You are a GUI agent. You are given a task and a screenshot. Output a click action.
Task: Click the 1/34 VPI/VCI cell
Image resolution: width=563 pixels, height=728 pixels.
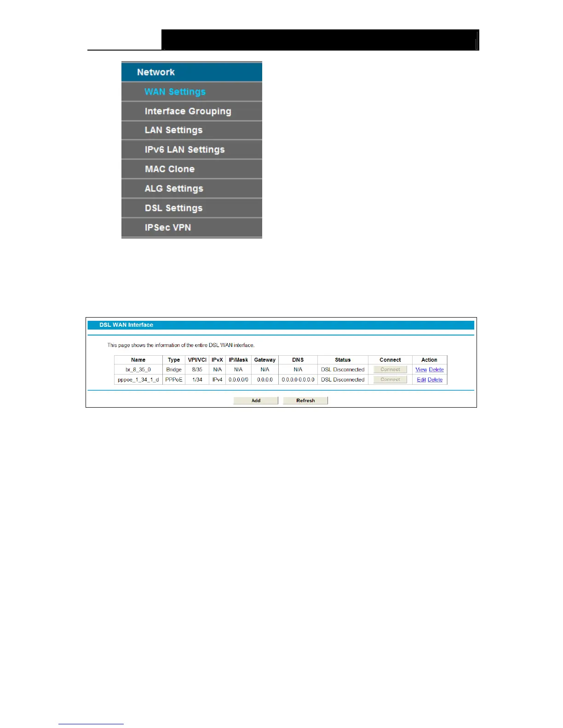(197, 380)
